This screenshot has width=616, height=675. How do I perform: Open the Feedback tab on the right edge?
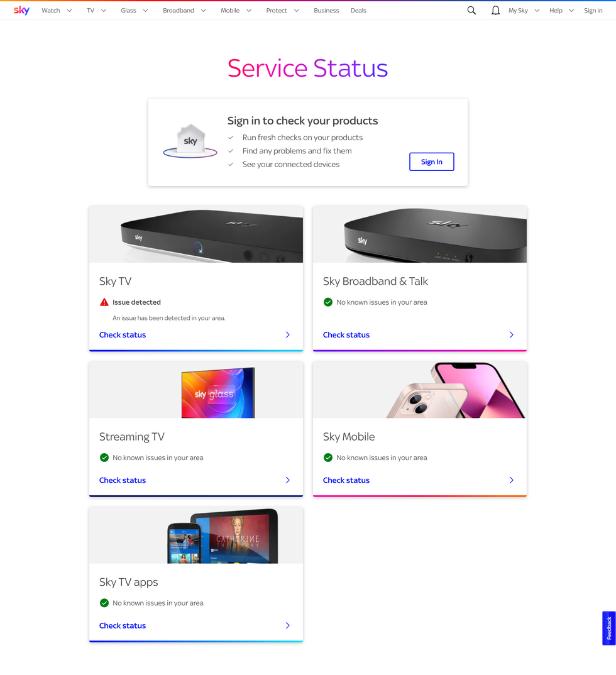pyautogui.click(x=608, y=628)
